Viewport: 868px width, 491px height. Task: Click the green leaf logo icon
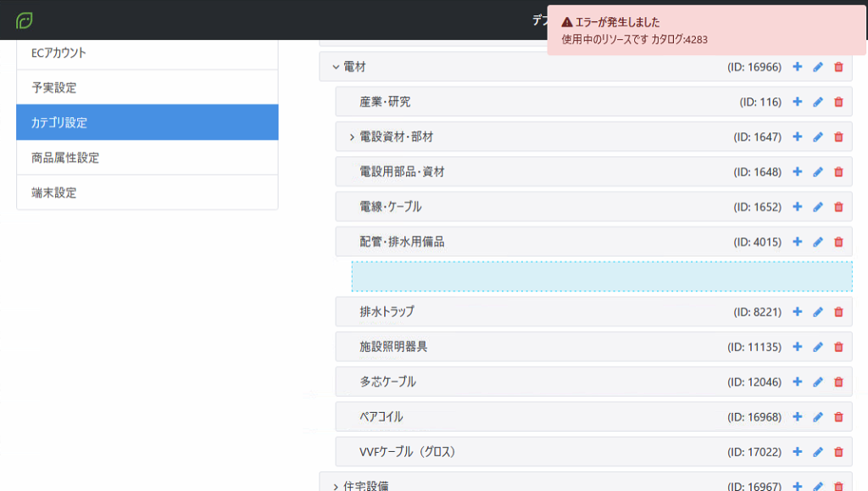coord(25,20)
